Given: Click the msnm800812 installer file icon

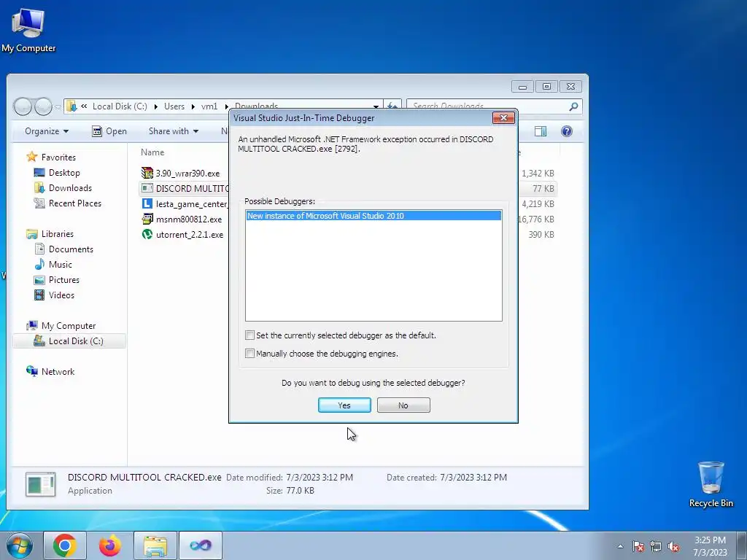Looking at the screenshot, I should click(x=147, y=219).
